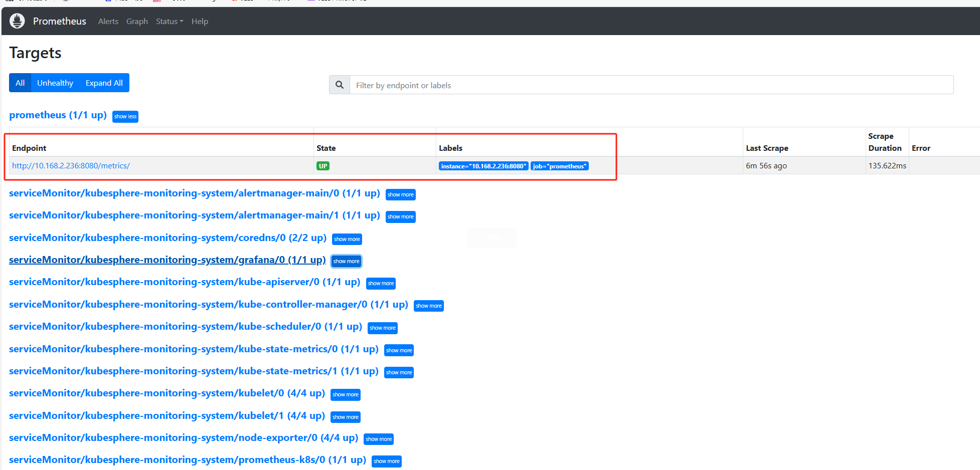The height and width of the screenshot is (470, 980).
Task: Click the 135.622ms scrape duration value
Action: pos(887,165)
